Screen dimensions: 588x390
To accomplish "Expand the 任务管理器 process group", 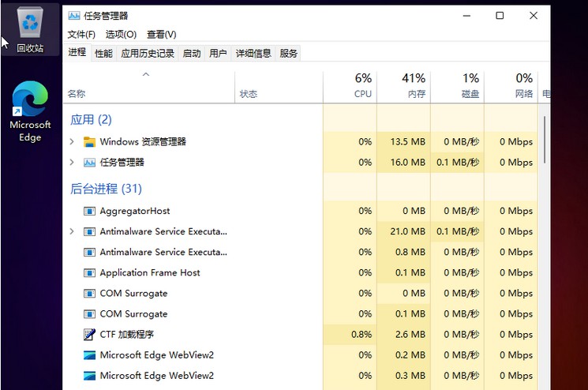I will [72, 163].
